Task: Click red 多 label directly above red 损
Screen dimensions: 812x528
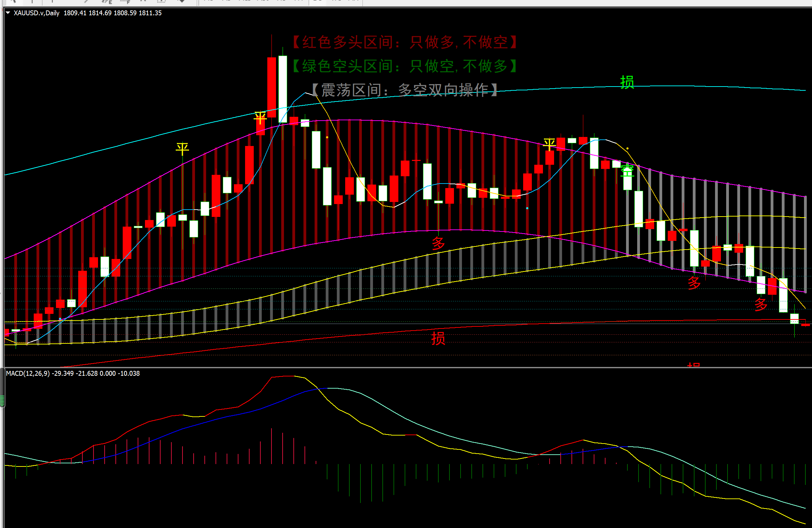Action: tap(438, 243)
